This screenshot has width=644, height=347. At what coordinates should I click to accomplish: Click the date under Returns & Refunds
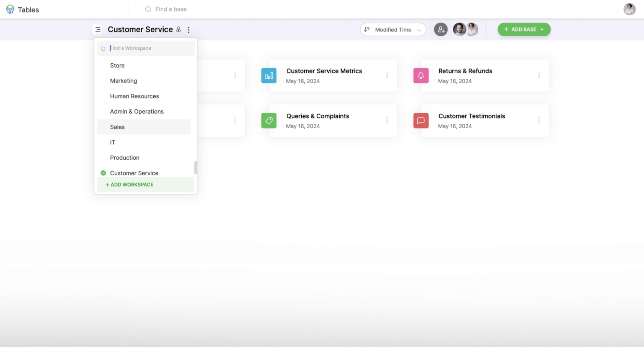[455, 81]
